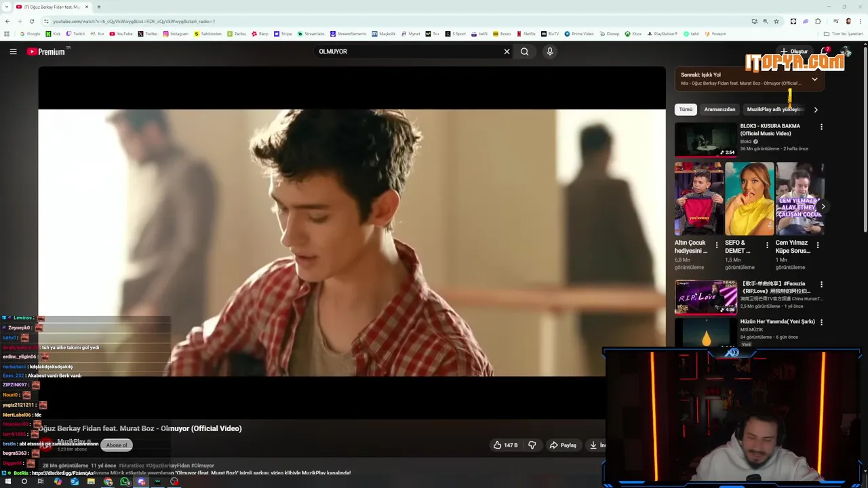Open Task View in taskbar
868x488 pixels.
[x=41, y=482]
